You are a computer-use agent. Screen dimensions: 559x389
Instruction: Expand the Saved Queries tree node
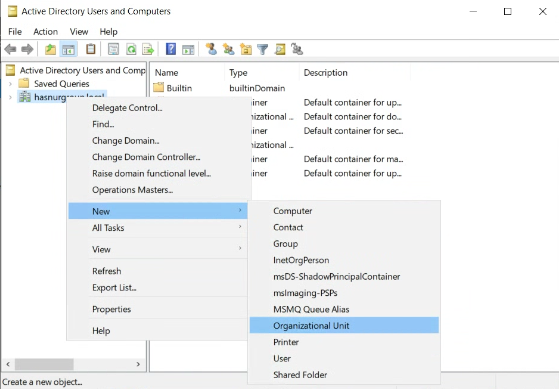click(x=10, y=84)
